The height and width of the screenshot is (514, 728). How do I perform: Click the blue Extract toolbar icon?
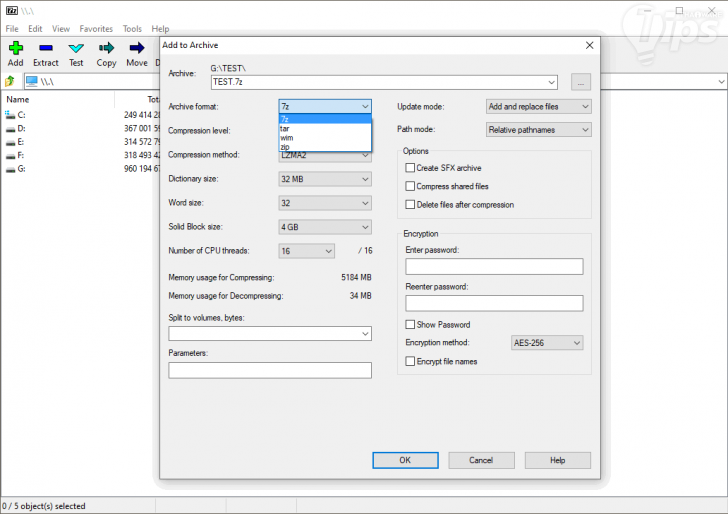point(46,48)
